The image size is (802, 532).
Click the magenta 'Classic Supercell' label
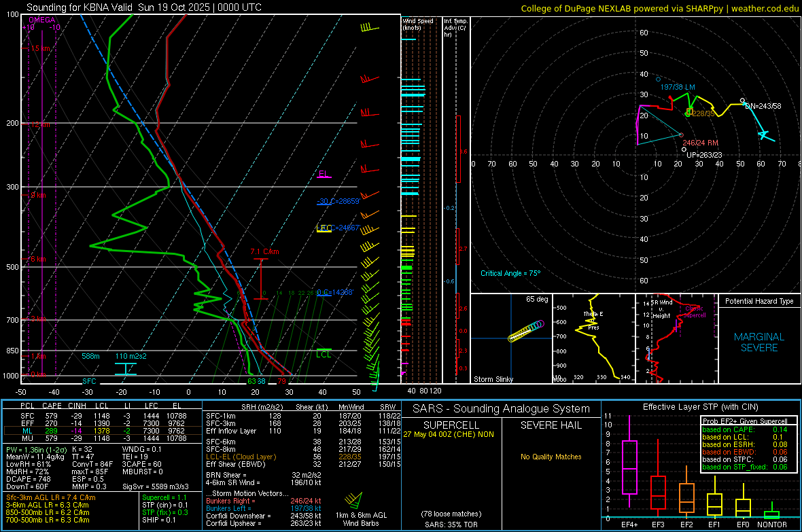695,312
